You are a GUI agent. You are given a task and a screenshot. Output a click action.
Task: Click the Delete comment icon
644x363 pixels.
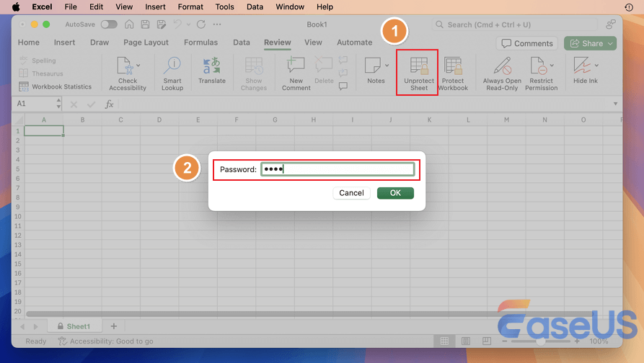(x=324, y=66)
